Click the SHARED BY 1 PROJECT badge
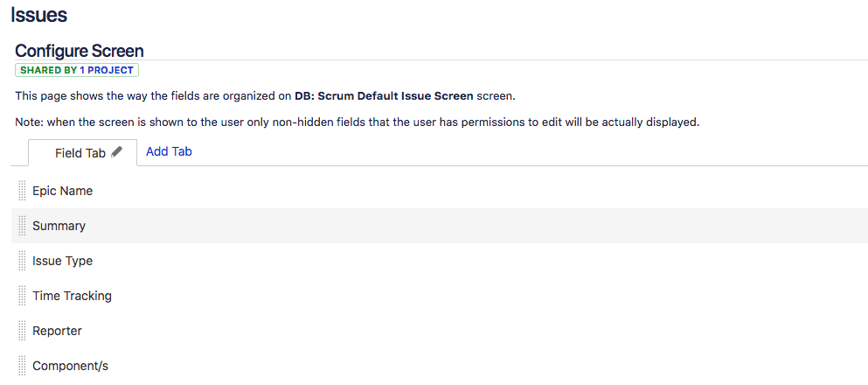The width and height of the screenshot is (868, 385). coord(77,70)
